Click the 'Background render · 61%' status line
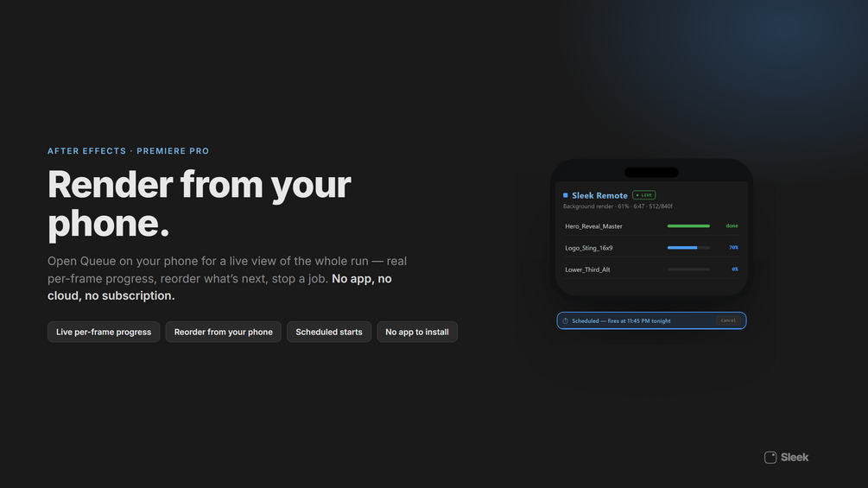 pos(618,206)
